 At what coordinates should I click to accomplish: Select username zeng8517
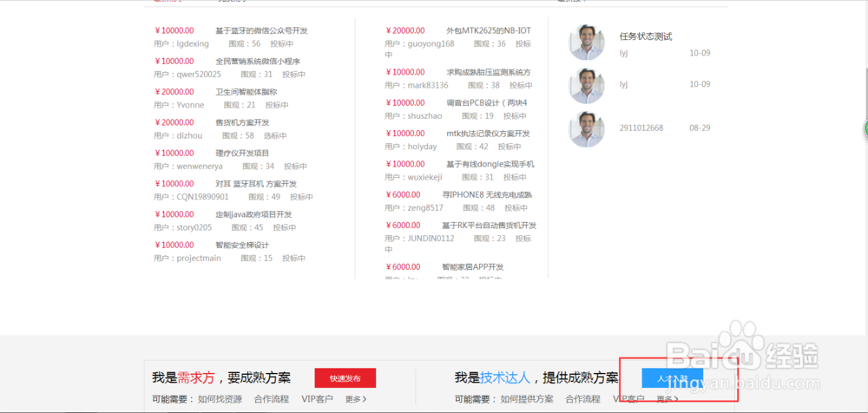pos(425,207)
